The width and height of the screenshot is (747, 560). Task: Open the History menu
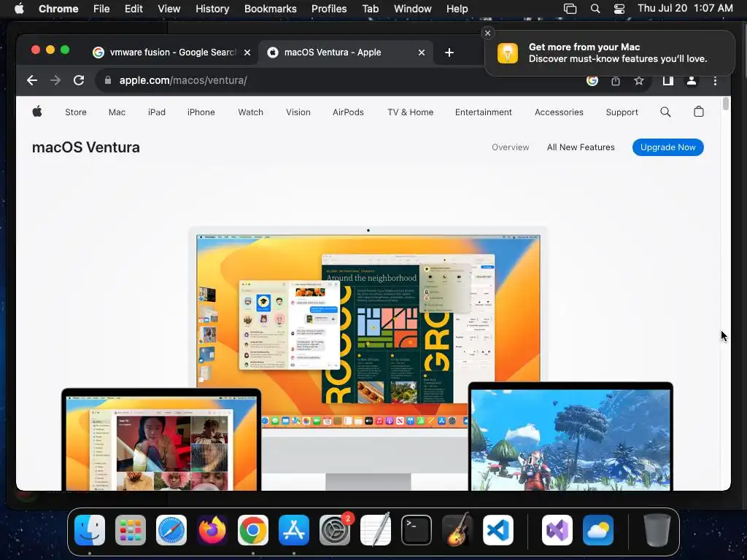click(x=212, y=9)
